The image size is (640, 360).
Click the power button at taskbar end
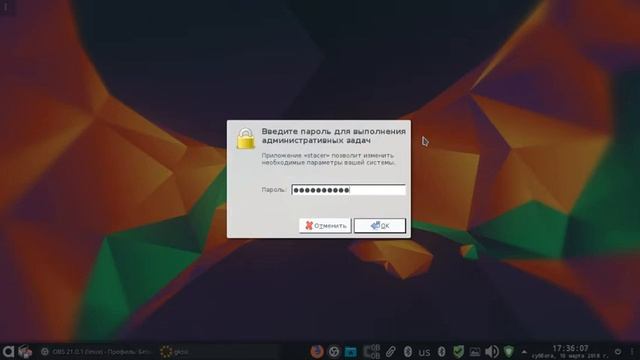click(618, 351)
